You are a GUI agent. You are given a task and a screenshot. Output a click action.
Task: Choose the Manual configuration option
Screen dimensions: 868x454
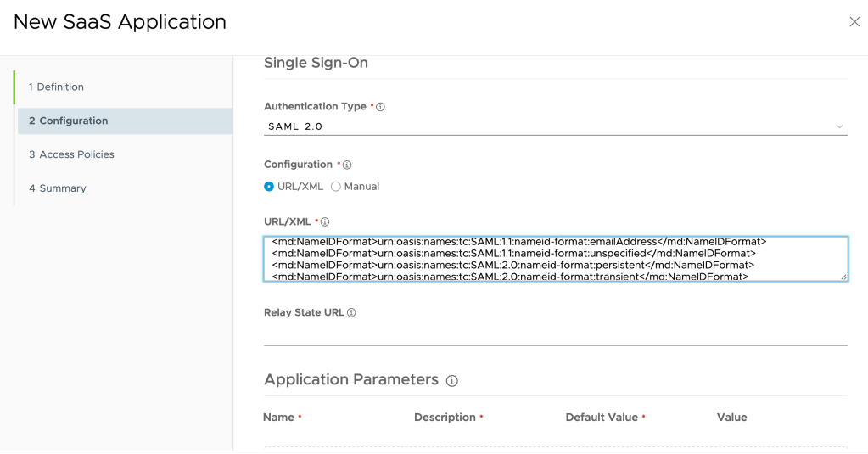[x=336, y=187]
